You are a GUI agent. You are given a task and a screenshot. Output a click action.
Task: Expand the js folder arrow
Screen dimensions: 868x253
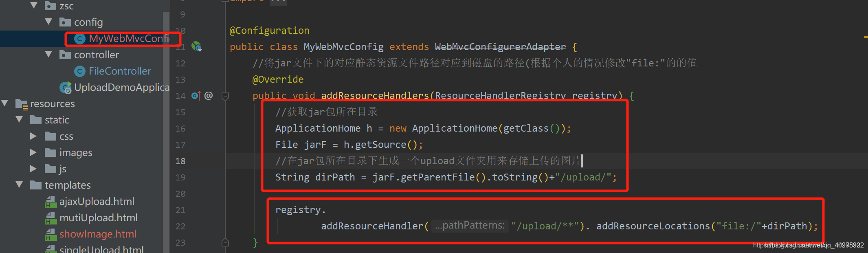click(34, 168)
